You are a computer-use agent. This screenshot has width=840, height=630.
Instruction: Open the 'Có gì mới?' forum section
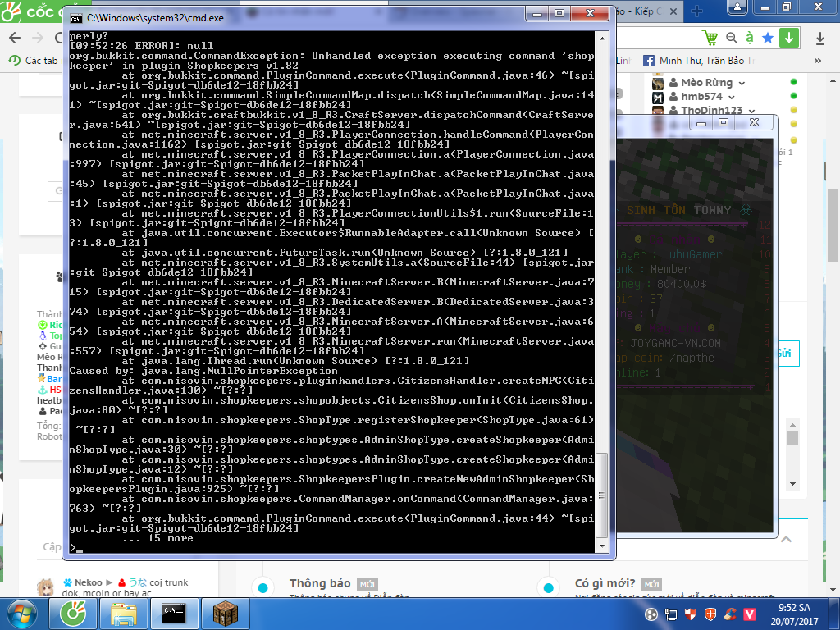605,583
